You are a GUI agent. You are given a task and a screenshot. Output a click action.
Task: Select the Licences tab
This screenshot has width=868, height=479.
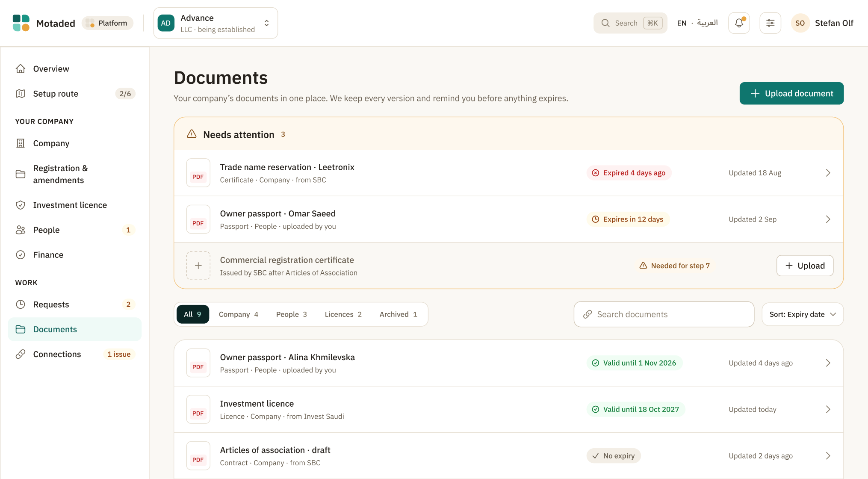click(x=343, y=314)
